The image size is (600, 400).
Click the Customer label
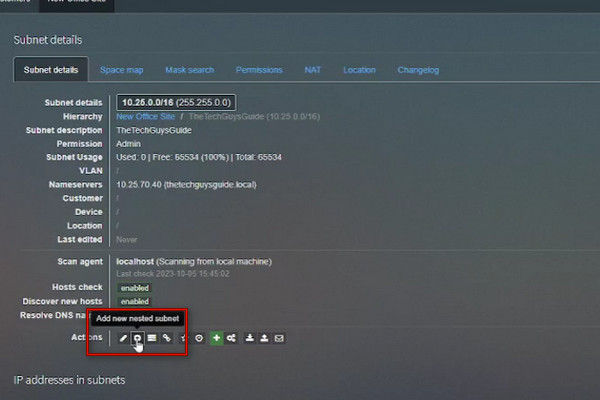tap(83, 198)
